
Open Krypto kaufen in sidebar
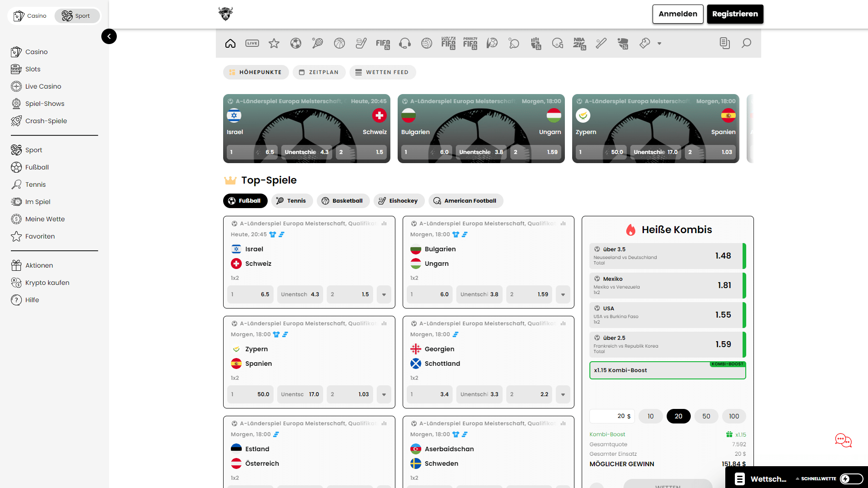tap(47, 283)
